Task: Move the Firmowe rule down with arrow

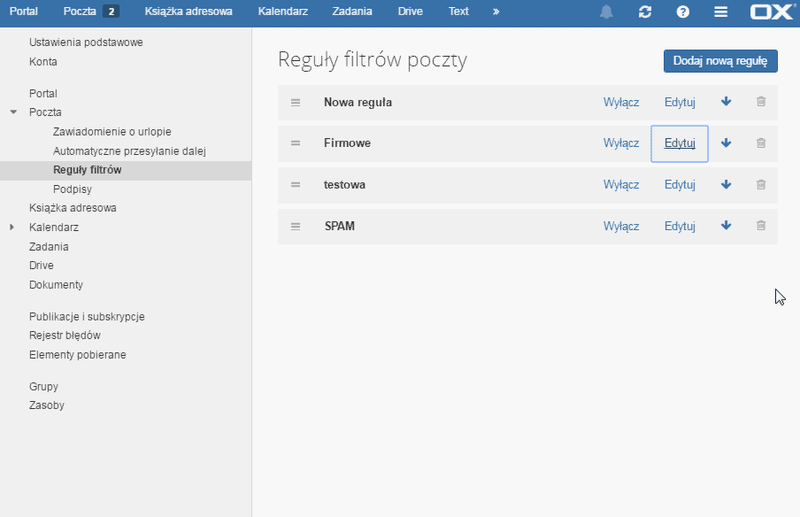Action: click(726, 143)
